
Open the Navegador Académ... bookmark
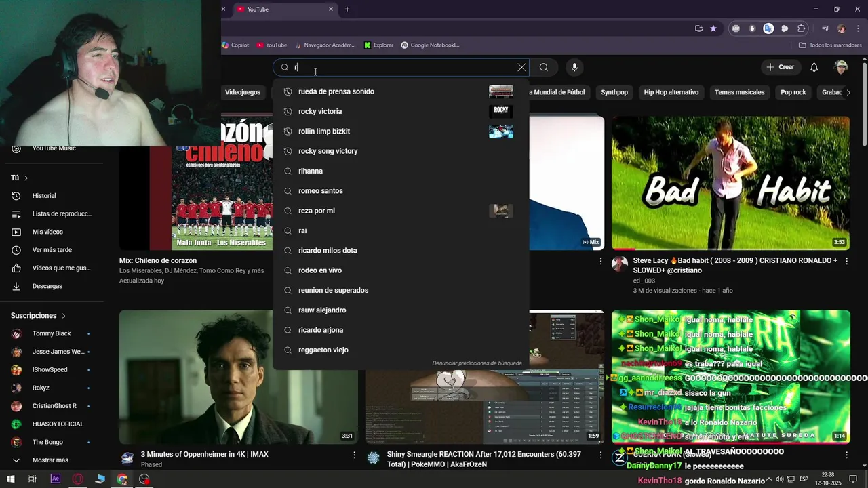click(325, 45)
